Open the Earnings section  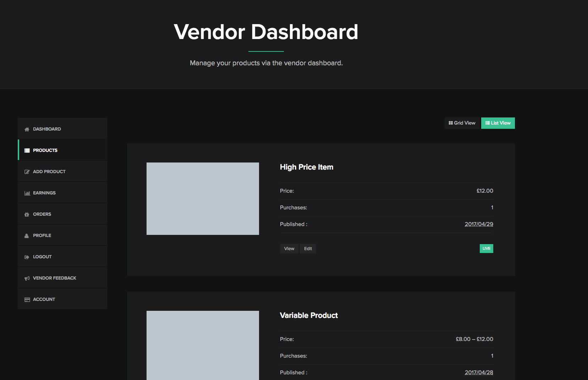click(62, 192)
